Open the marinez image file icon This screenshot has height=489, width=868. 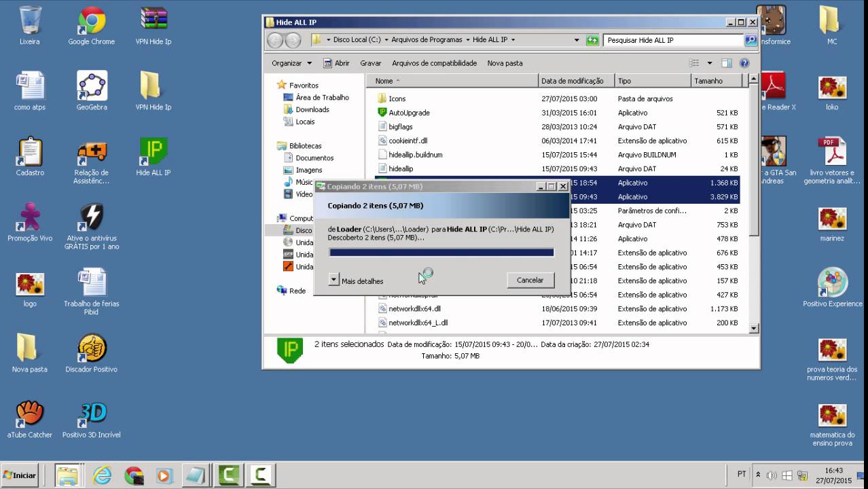click(x=832, y=223)
